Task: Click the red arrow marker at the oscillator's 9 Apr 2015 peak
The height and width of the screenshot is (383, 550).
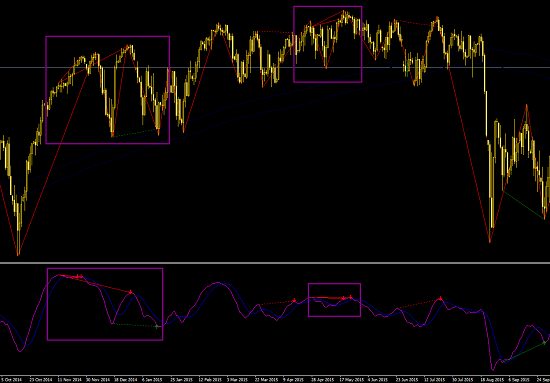Action: point(294,300)
